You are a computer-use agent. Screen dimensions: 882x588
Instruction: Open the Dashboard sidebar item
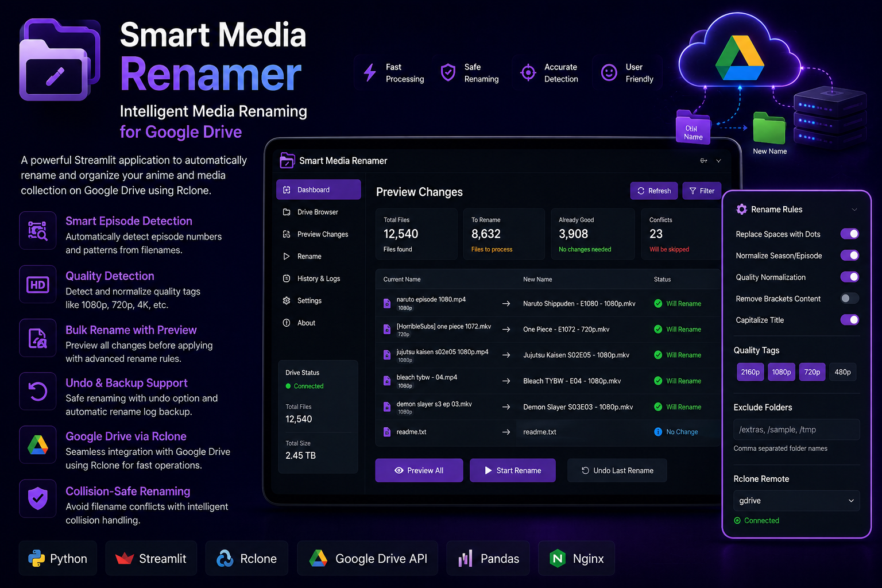click(319, 189)
